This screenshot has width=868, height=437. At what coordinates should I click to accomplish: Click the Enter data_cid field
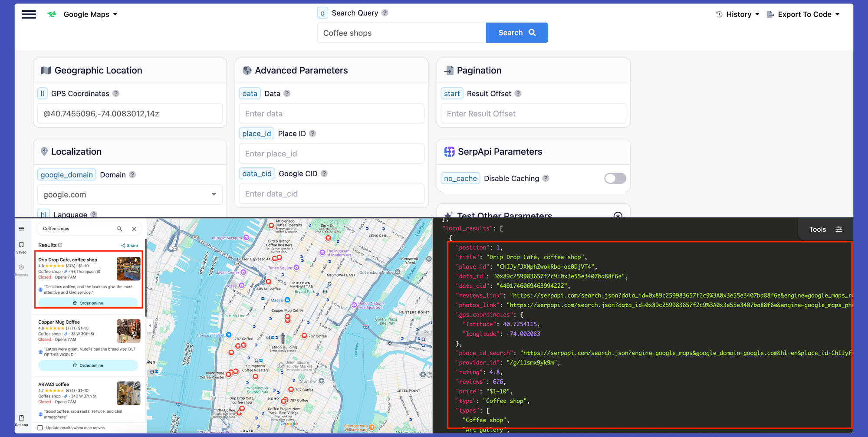click(332, 194)
